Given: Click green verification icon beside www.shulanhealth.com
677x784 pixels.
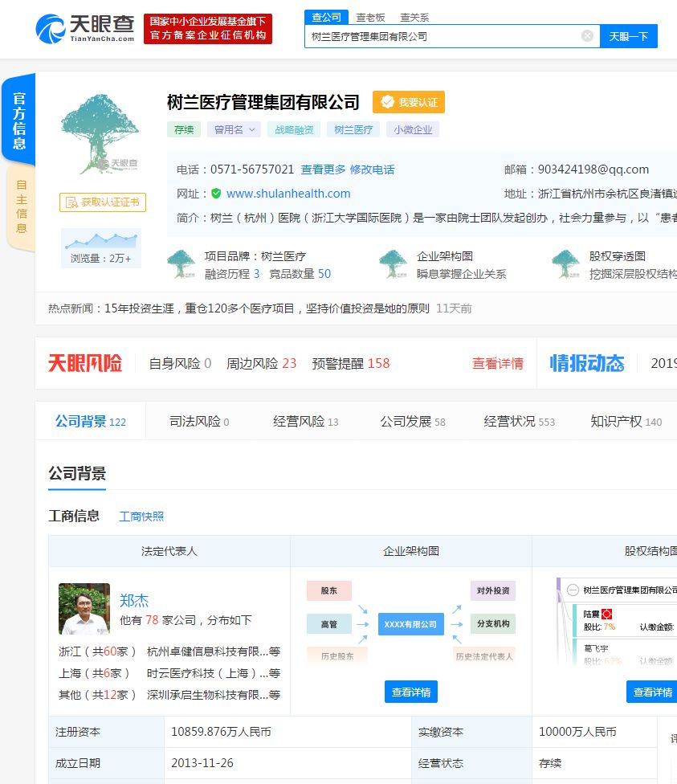Looking at the screenshot, I should click(217, 193).
